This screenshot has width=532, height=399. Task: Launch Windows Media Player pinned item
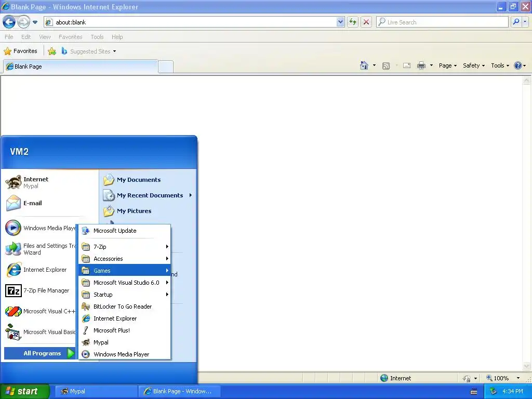click(x=40, y=228)
